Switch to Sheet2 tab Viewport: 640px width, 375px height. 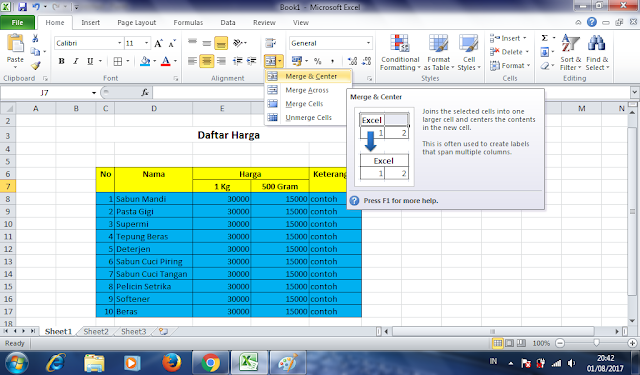(96, 331)
